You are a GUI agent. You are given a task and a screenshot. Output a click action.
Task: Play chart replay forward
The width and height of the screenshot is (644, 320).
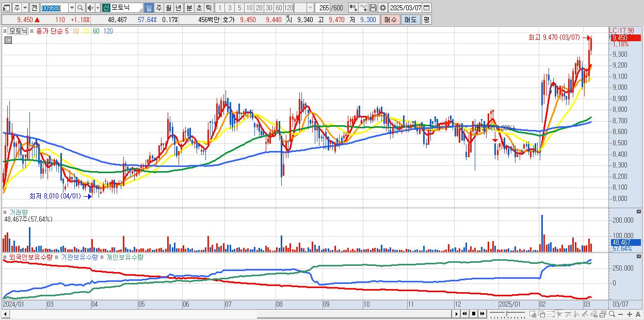(x=457, y=314)
